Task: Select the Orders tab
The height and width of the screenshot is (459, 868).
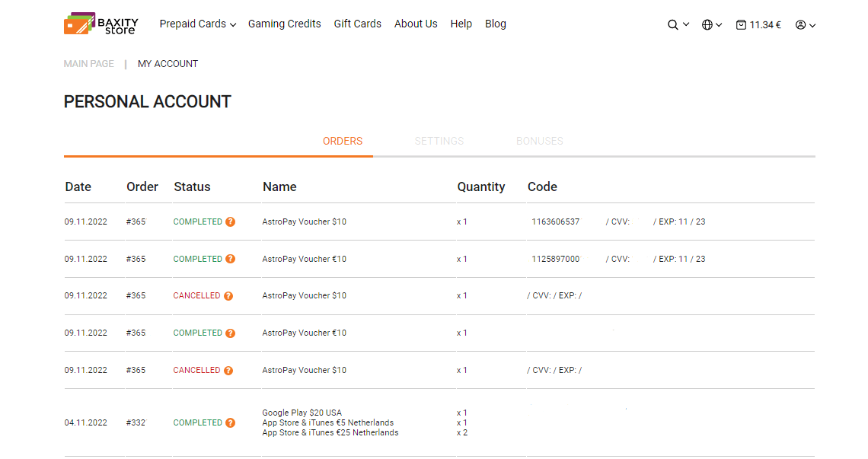Action: point(343,141)
